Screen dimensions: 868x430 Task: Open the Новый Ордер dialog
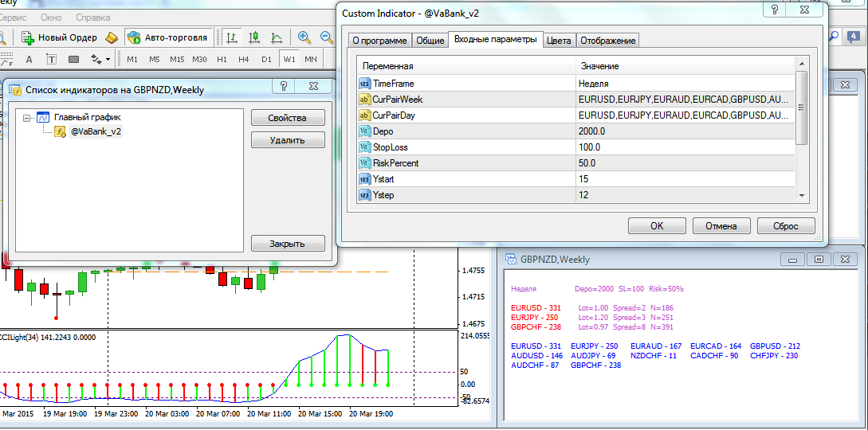click(x=59, y=37)
